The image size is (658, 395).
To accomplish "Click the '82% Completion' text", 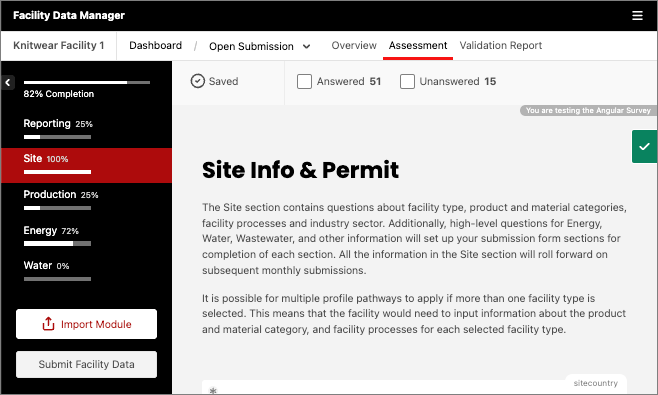I will (x=58, y=94).
